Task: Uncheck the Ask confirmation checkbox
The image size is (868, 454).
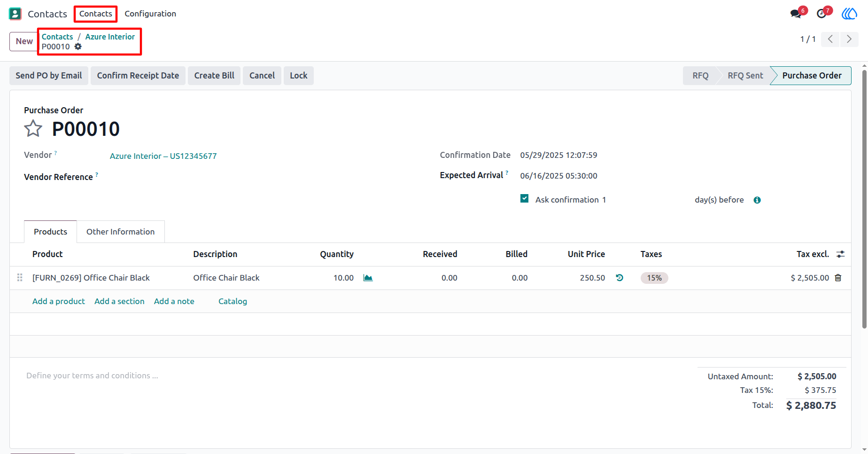Action: 525,199
